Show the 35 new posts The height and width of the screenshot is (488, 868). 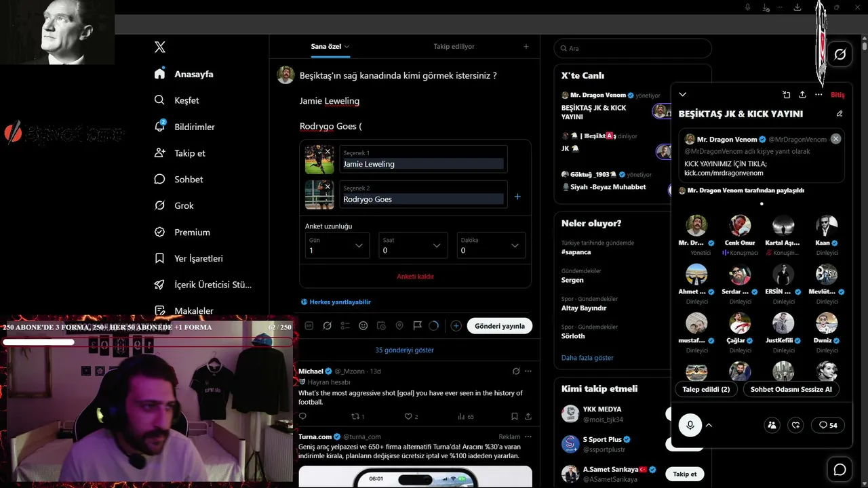(x=405, y=350)
